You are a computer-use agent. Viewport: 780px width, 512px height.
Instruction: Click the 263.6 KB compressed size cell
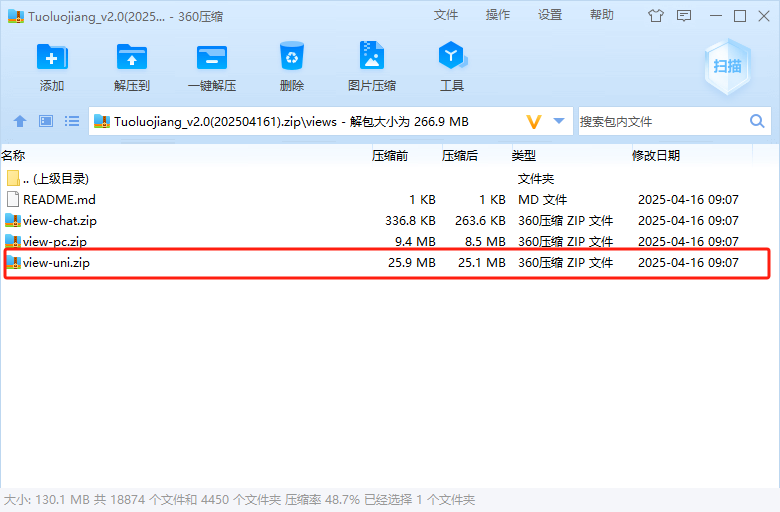(480, 220)
